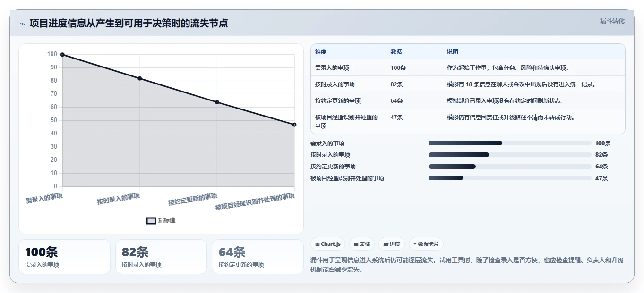Click the 47条 value beside the progress bar
This screenshot has width=644, height=293.
click(x=601, y=178)
